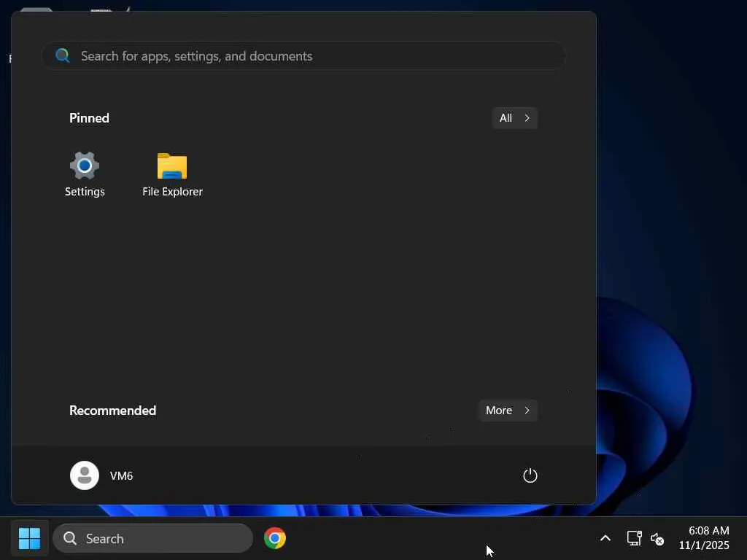Click the Pinned section heading

pos(89,118)
